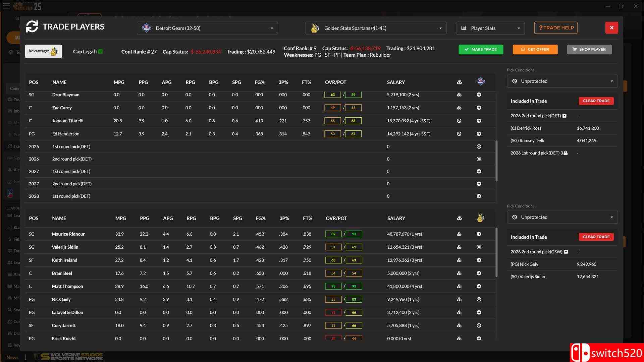Remove Nick Gely via circled X icon
This screenshot has height=362, width=644.
[x=479, y=299]
